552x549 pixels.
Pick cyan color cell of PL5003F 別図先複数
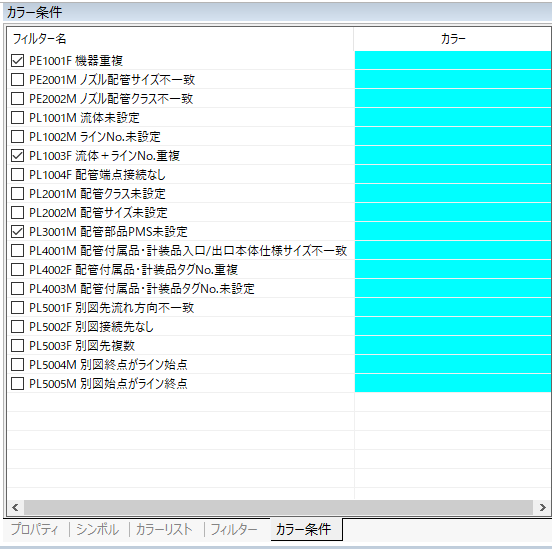point(453,345)
